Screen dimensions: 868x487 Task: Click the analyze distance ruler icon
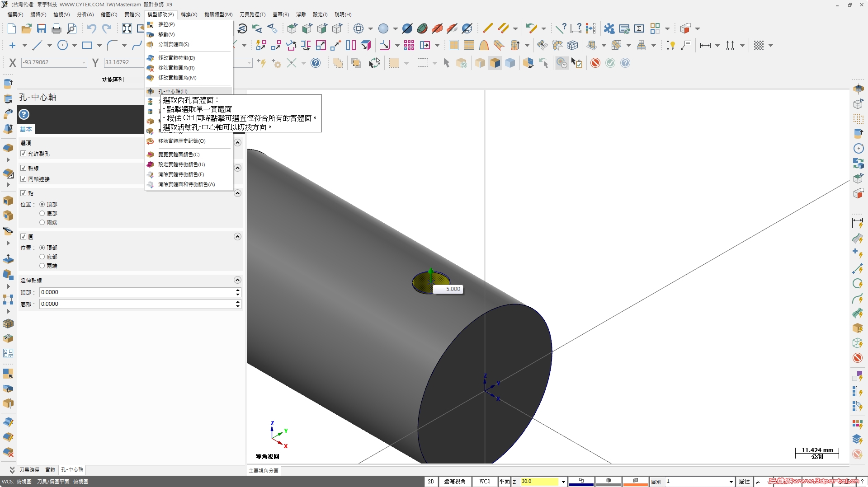click(x=576, y=29)
